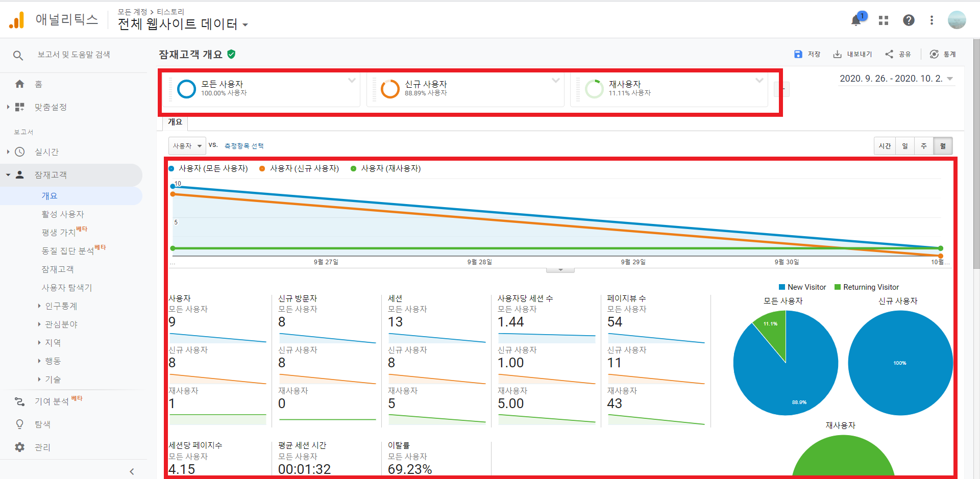Click the 69.23% bounce rate value
The width and height of the screenshot is (980, 479).
pos(410,469)
